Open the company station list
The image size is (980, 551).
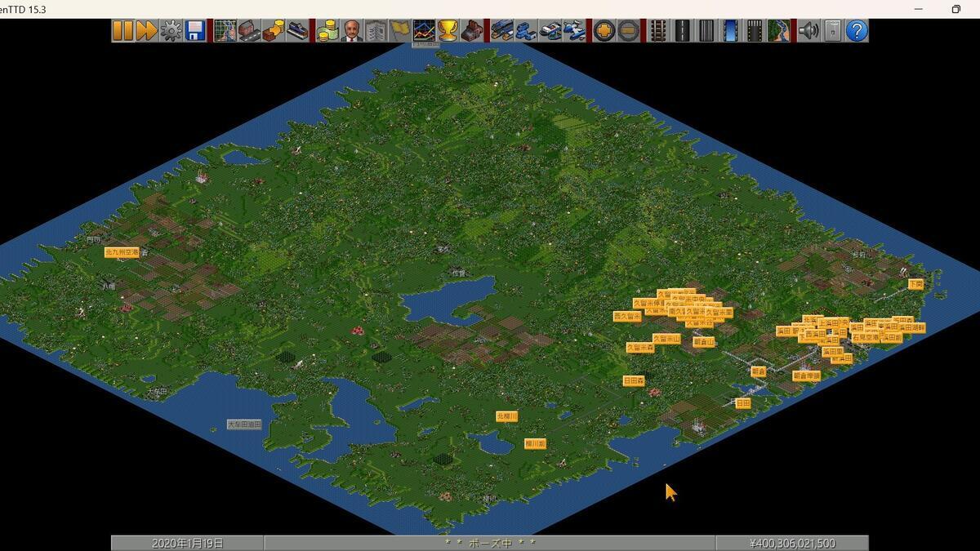pos(298,31)
